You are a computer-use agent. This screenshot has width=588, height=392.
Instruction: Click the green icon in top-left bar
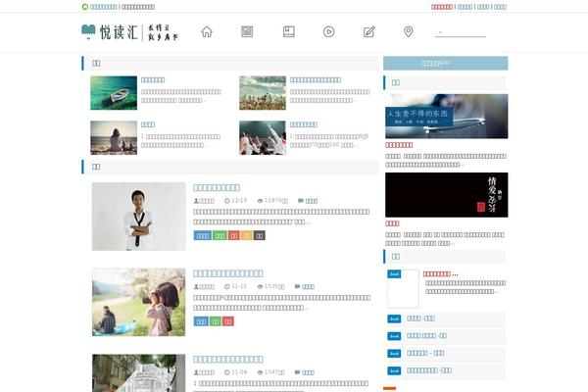click(84, 7)
